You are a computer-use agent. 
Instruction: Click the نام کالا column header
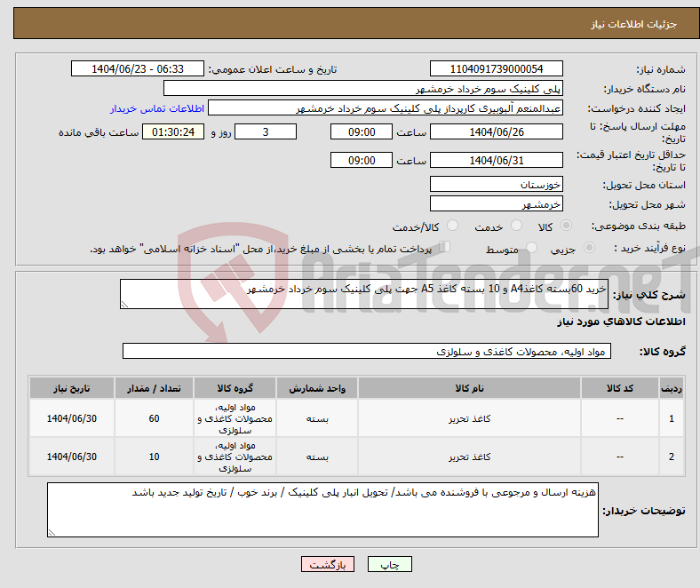click(x=469, y=388)
